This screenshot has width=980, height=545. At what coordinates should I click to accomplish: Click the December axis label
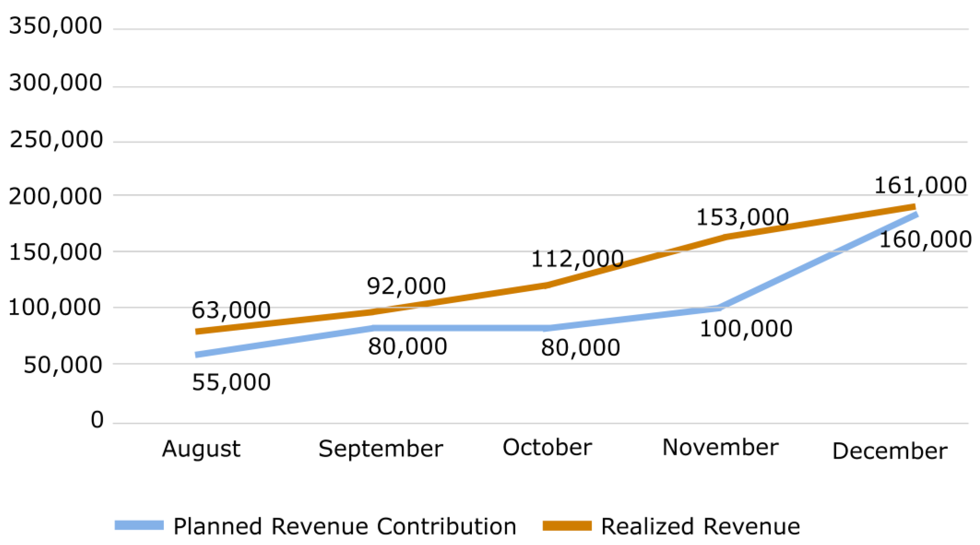coord(889,451)
